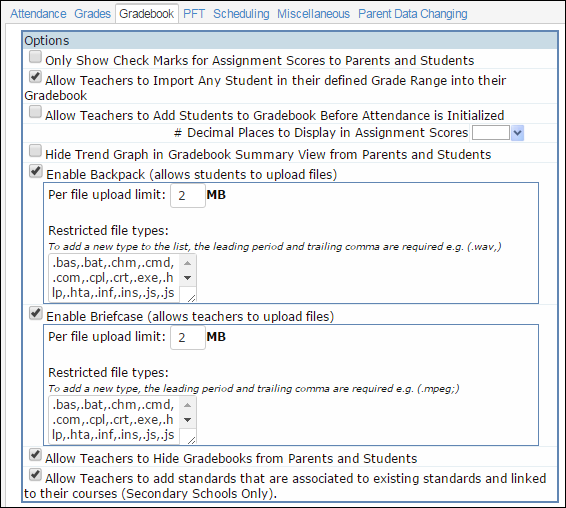Click the MB unit label under Briefcase

[216, 337]
